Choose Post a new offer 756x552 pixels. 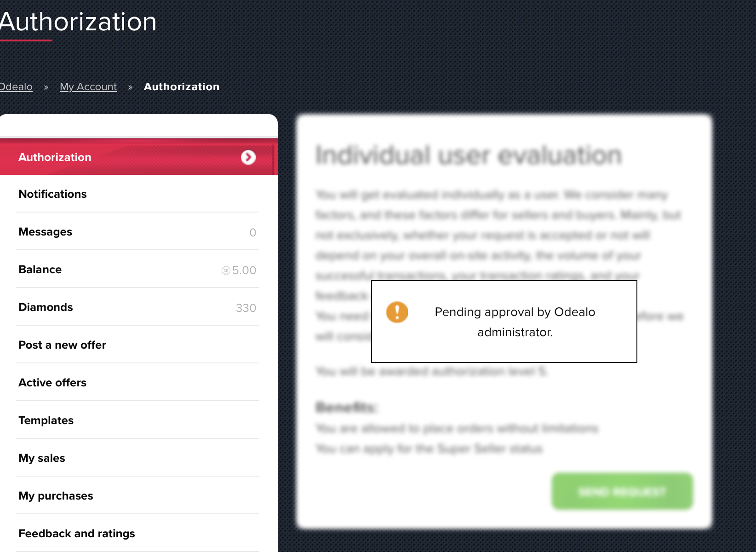(137, 345)
